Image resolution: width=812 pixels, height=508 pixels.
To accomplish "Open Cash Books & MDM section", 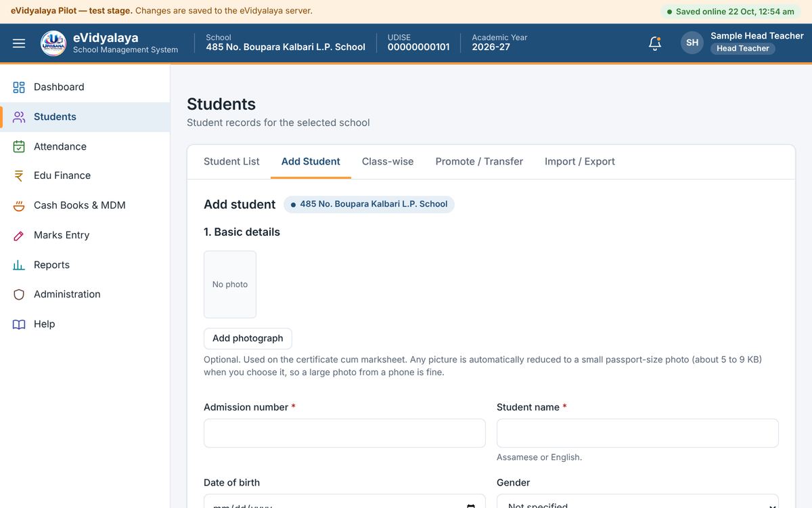I will click(x=85, y=205).
